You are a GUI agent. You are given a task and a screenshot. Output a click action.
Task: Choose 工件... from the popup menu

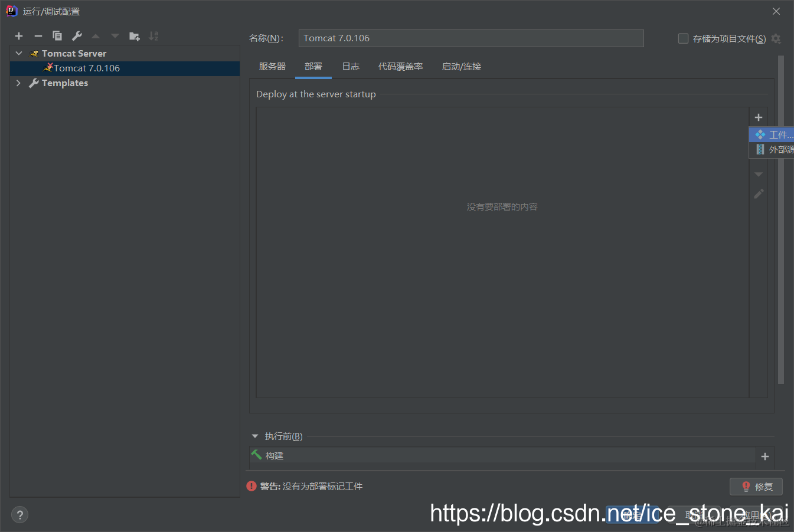(772, 134)
